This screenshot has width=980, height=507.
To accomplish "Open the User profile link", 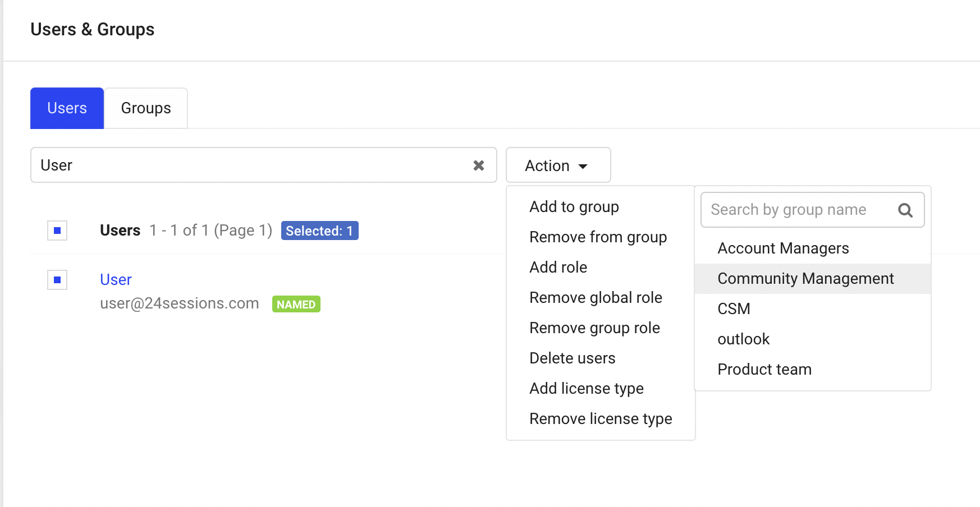I will coord(116,280).
